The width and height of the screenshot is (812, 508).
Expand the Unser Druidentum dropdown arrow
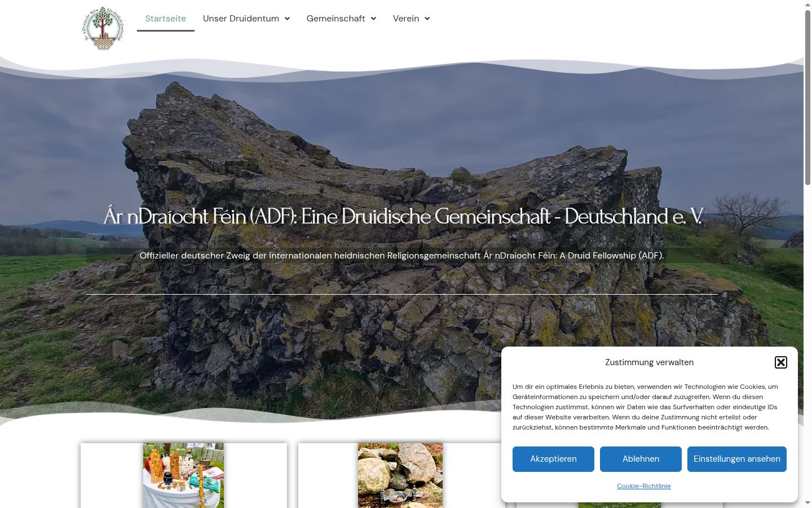[287, 19]
